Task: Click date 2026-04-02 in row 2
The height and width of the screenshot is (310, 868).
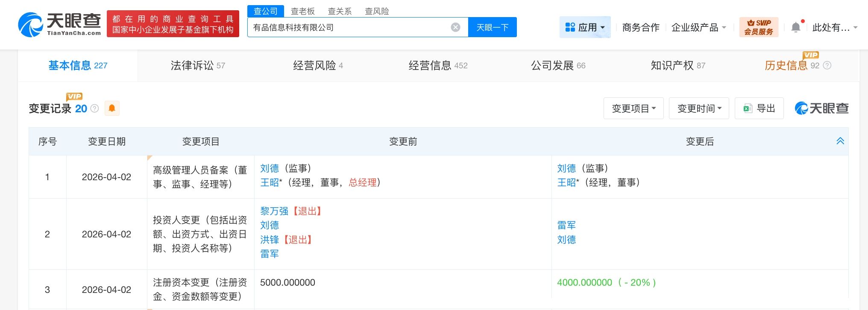Action: (x=106, y=234)
